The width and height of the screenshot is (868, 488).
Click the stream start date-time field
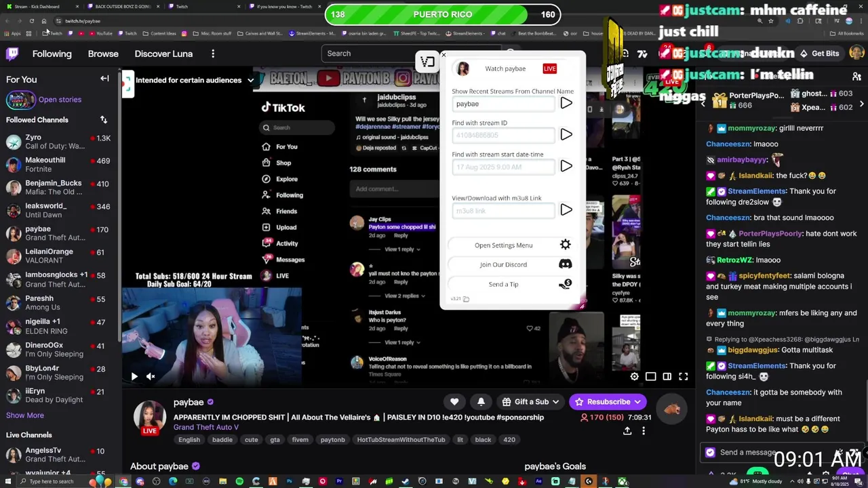(503, 167)
